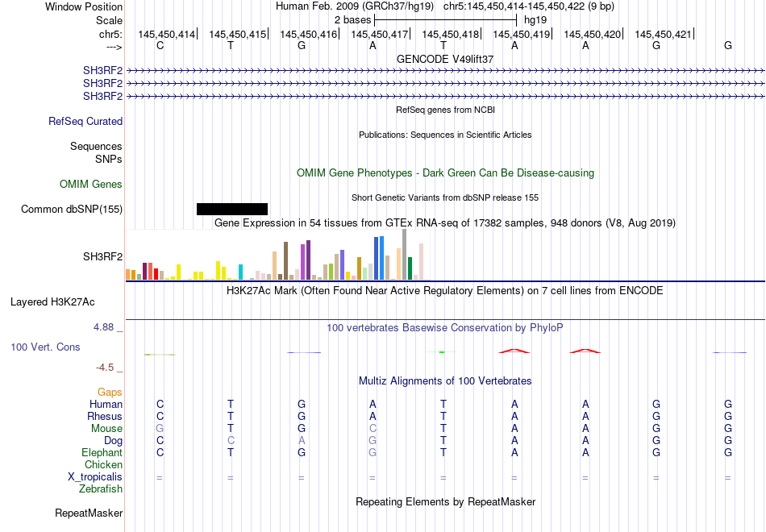The width and height of the screenshot is (766, 532).
Task: Click the Common dbSNP(155) track label
Action: click(72, 209)
